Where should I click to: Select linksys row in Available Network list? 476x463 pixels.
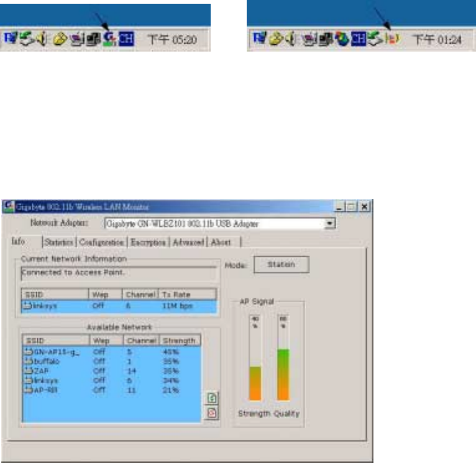pos(112,380)
